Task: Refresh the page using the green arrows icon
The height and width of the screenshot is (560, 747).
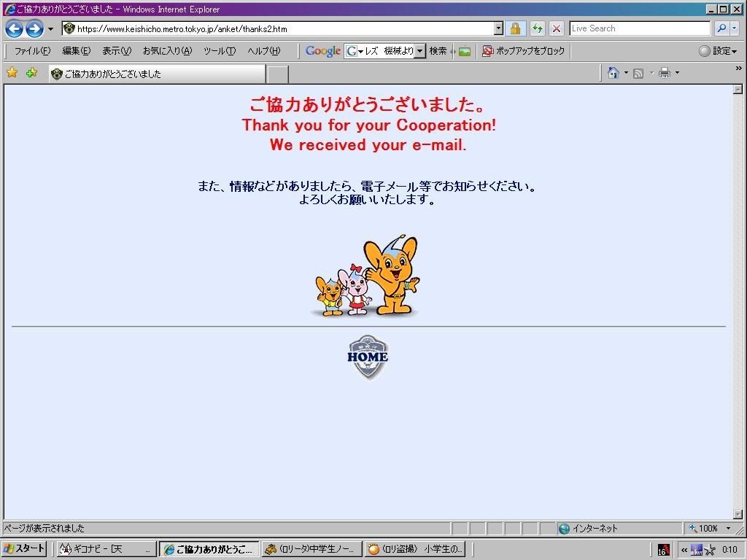Action: tap(538, 28)
